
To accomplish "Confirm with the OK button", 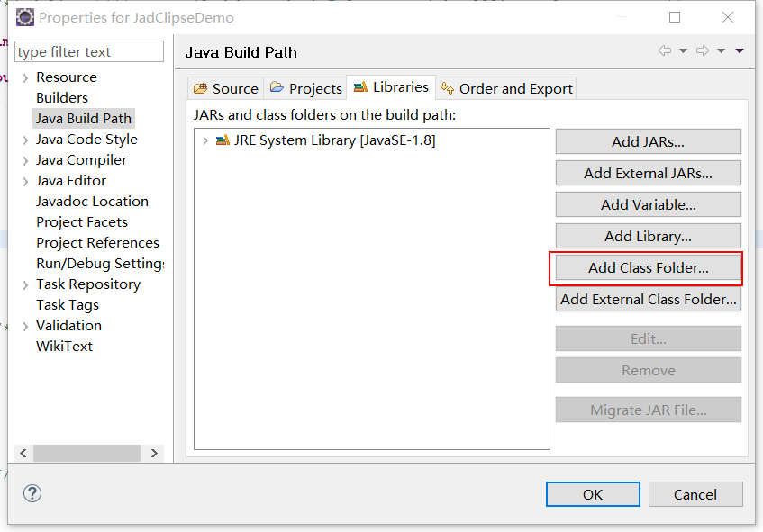I will tap(593, 494).
